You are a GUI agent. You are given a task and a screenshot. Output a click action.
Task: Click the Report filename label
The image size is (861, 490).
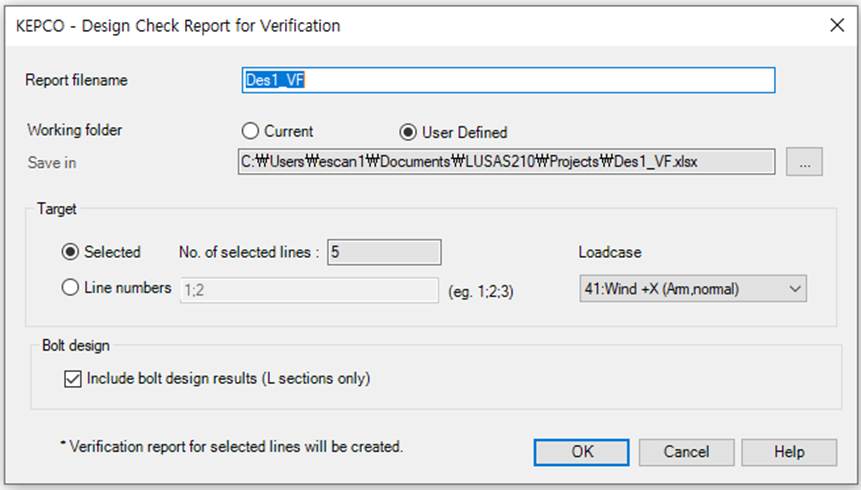[x=77, y=80]
